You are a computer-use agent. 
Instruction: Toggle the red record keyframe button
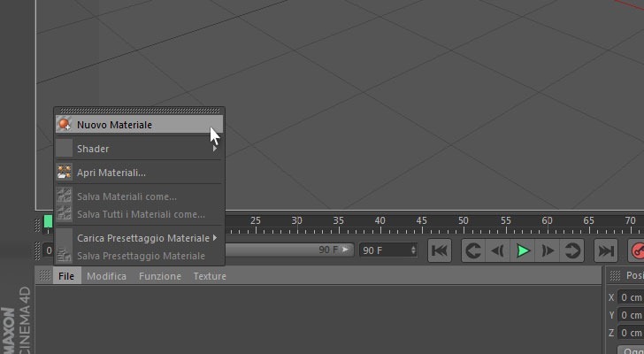pyautogui.click(x=637, y=250)
